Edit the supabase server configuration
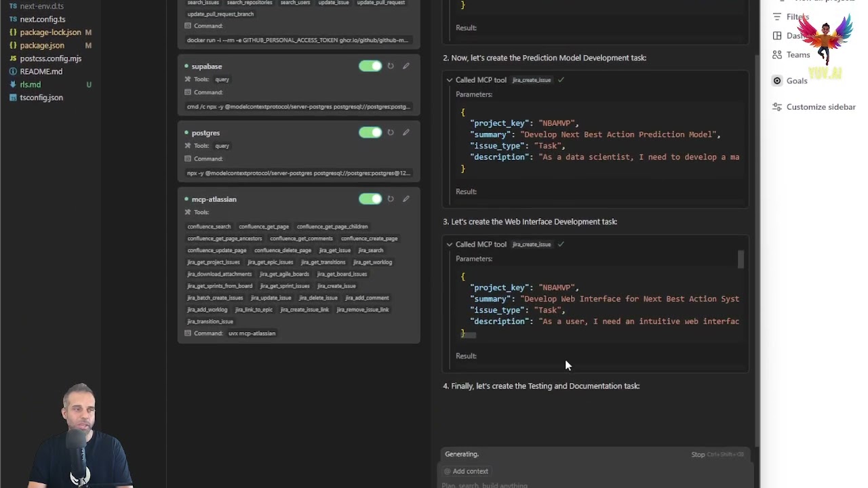This screenshot has width=868, height=488. 406,66
